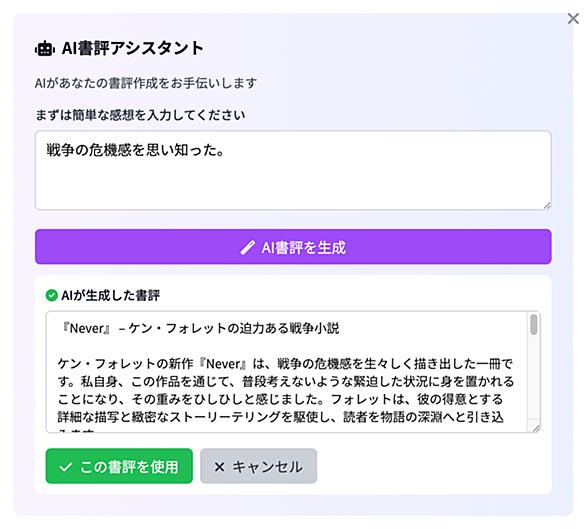Click the checkmark icon in この書評を使用
Screen dimensions: 586x529
coord(65,467)
